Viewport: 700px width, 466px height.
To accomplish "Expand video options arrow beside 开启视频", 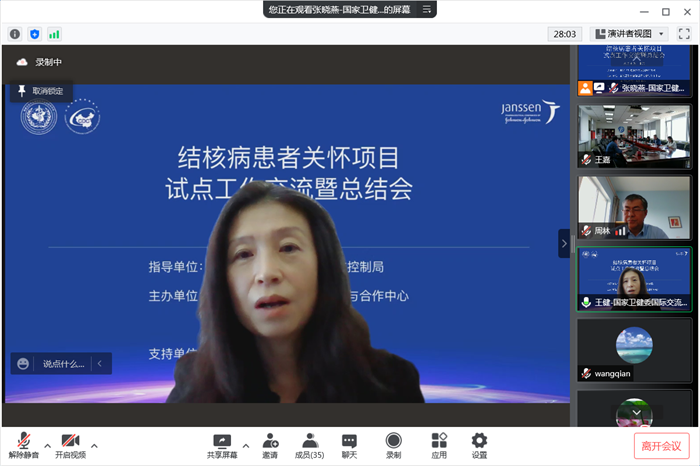I will (x=94, y=445).
